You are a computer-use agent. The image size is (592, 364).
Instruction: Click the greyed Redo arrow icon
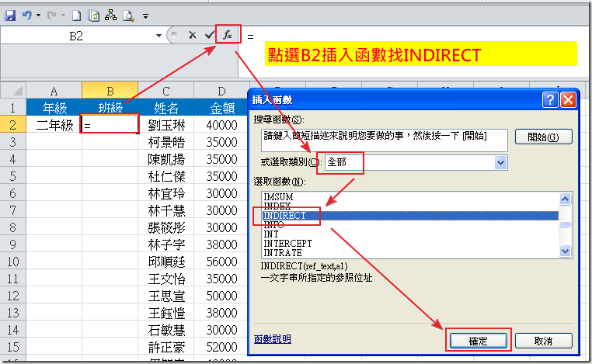pos(51,16)
